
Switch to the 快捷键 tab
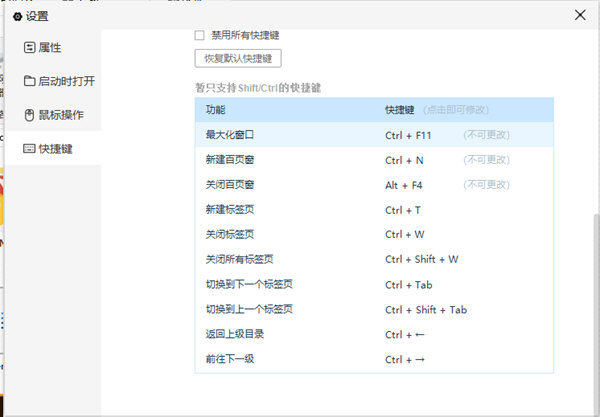55,149
